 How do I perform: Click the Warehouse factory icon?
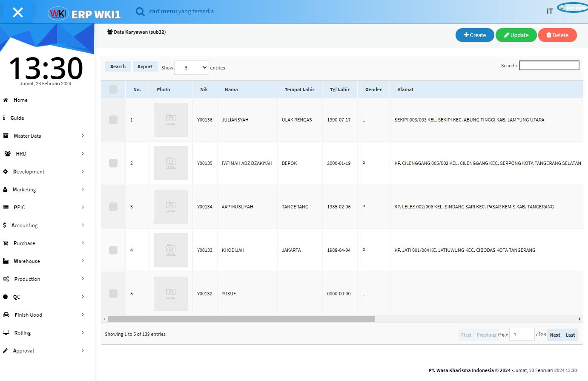tap(6, 261)
